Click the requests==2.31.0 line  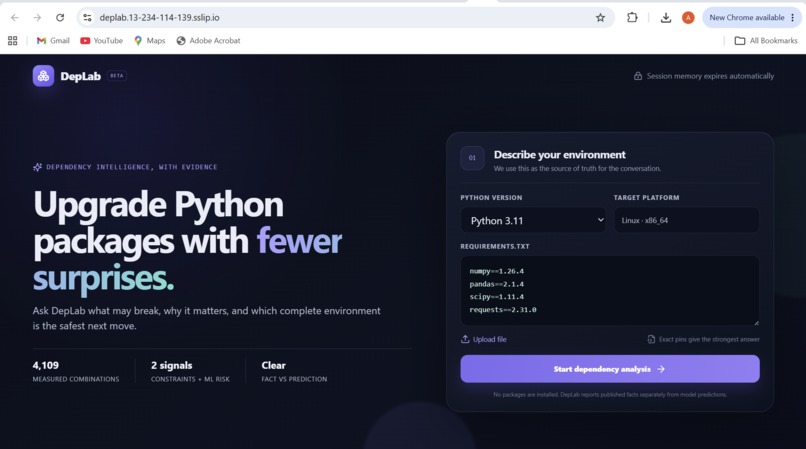click(x=503, y=310)
